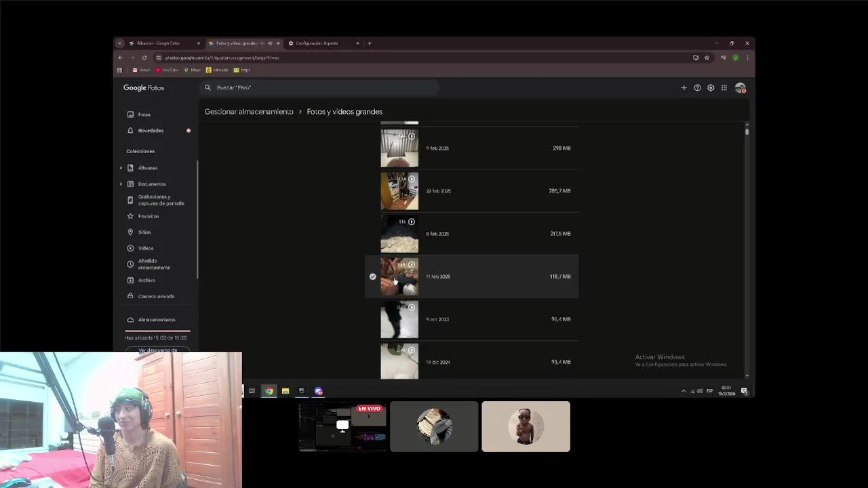
Task: Click the volume icon in system tray
Action: tap(700, 391)
